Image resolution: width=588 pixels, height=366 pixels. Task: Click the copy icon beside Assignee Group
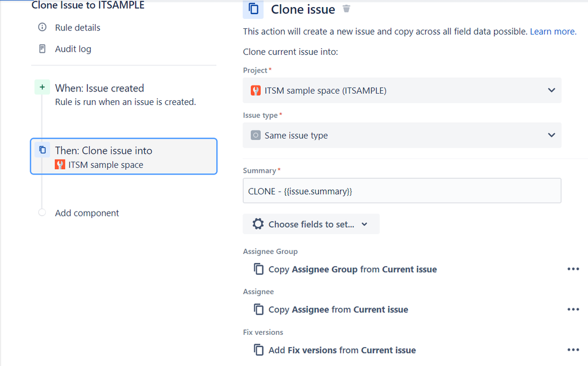tap(259, 269)
